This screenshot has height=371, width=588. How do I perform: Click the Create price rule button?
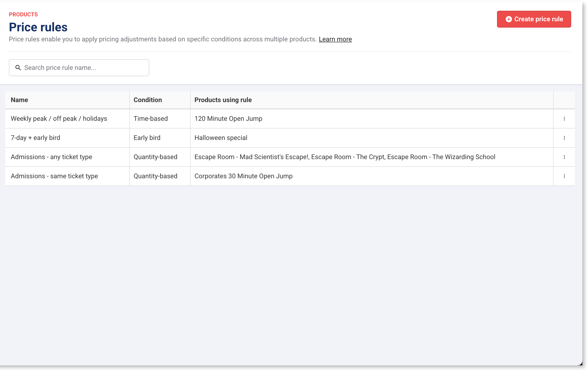[x=534, y=19]
